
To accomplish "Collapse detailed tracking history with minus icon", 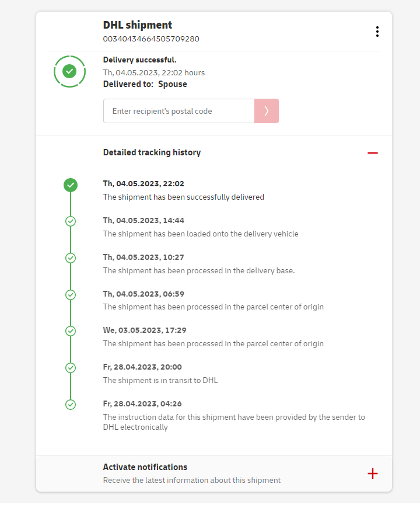I will 373,153.
